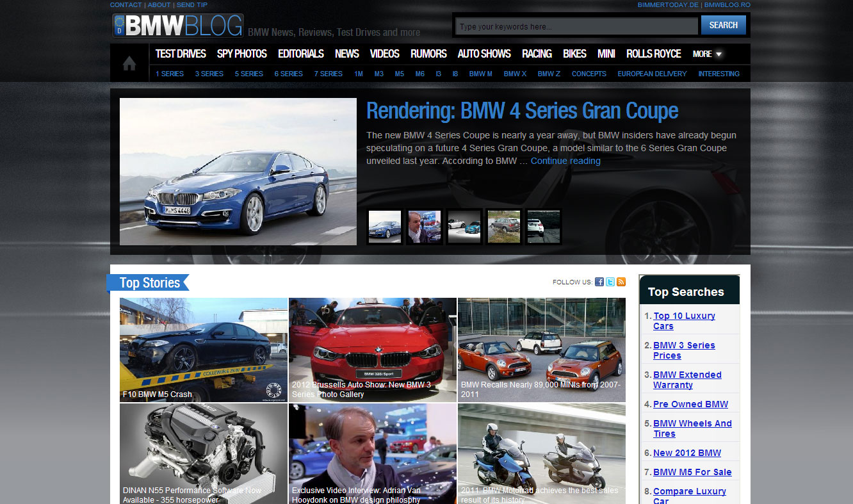Go to the ROLLS ROYCE section
The image size is (853, 504).
pyautogui.click(x=653, y=54)
